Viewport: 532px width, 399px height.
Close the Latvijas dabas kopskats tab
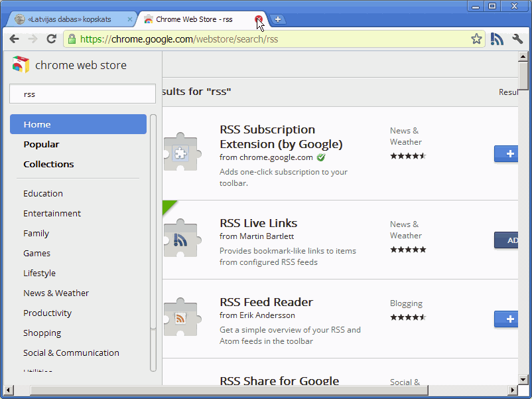click(x=129, y=19)
